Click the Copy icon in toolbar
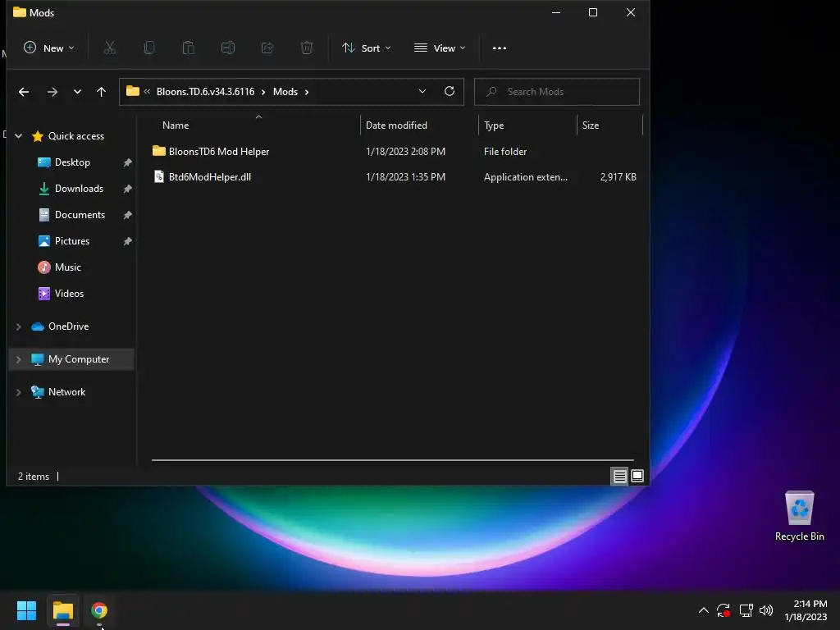The width and height of the screenshot is (840, 630). tap(149, 48)
